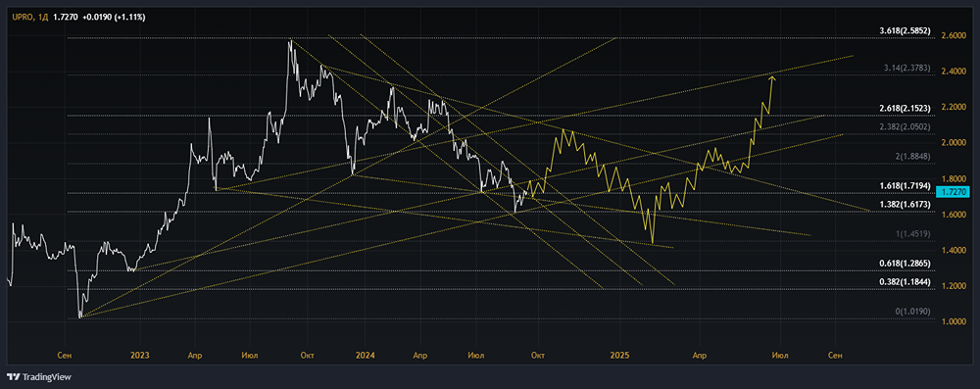Open the TradingView logo link
Image resolution: width=980 pixels, height=389 pixels.
tap(39, 376)
